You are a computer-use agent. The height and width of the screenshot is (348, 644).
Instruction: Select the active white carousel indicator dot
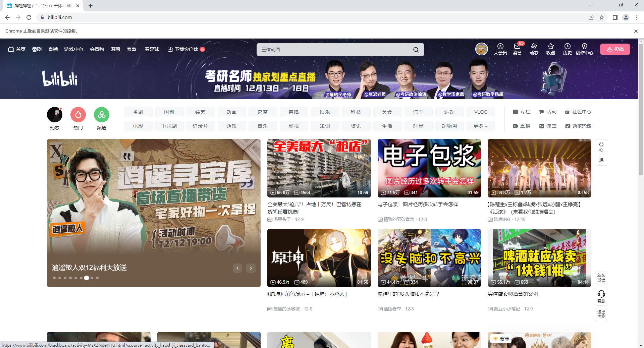(87, 278)
